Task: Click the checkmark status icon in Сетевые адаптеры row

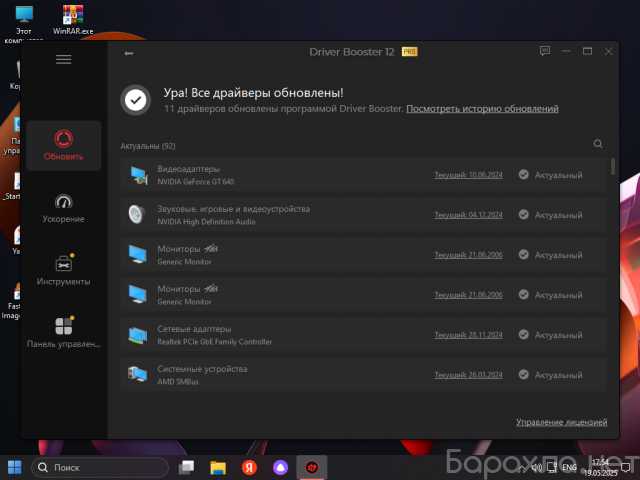Action: (x=523, y=335)
